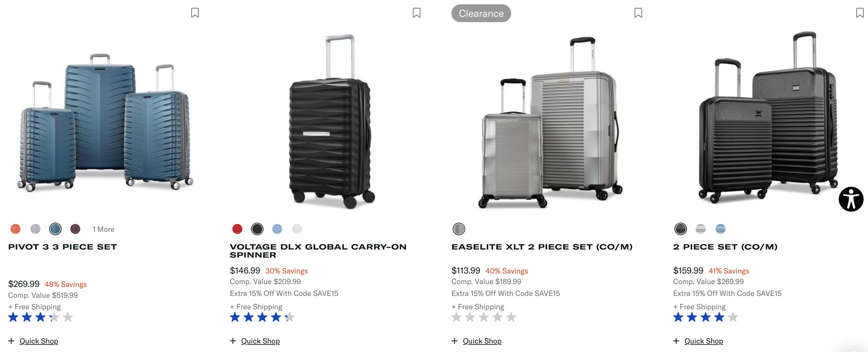Open Quick Shop for 2 Piece Set (CO/M)
The height and width of the screenshot is (352, 868).
(x=704, y=341)
